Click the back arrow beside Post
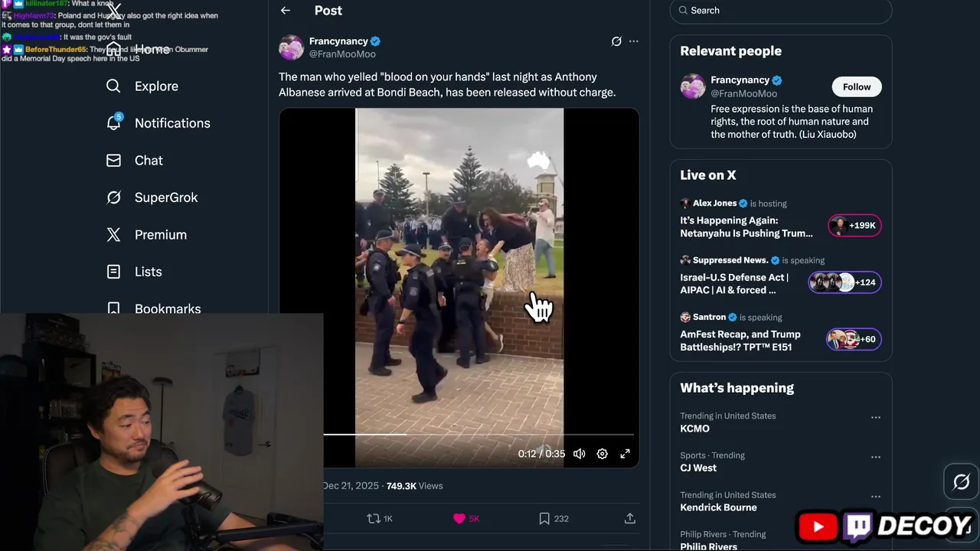The width and height of the screenshot is (980, 551). pyautogui.click(x=285, y=11)
